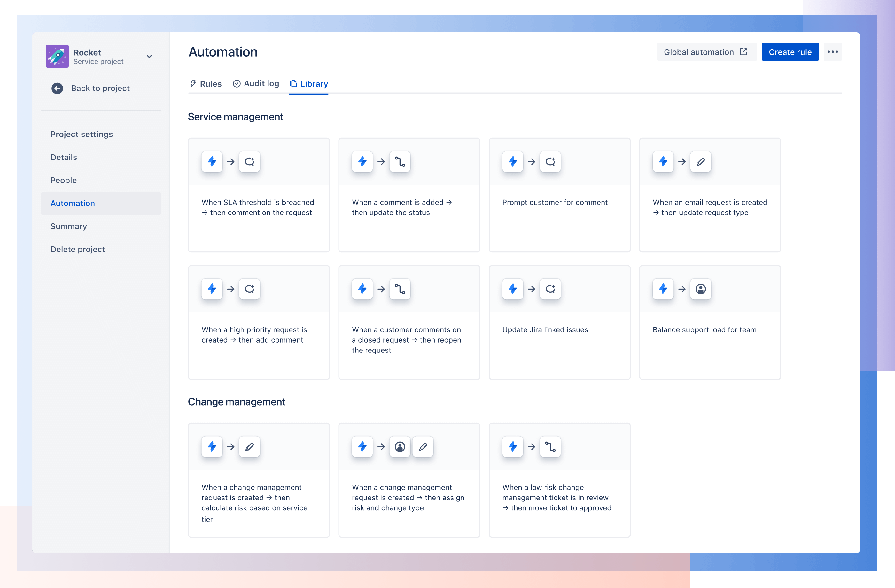Screen dimensions: 895x588
Task: Click the Update Jira linked issues card
Action: (559, 321)
